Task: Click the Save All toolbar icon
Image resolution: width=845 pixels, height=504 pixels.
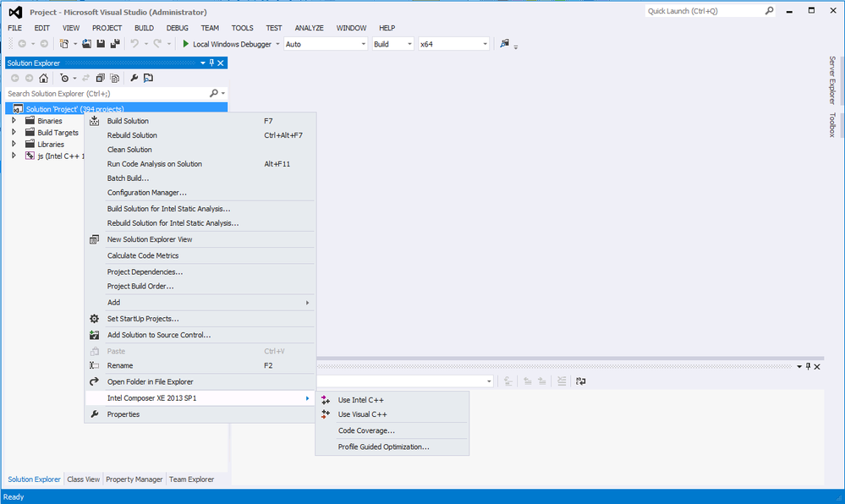Action: [115, 44]
